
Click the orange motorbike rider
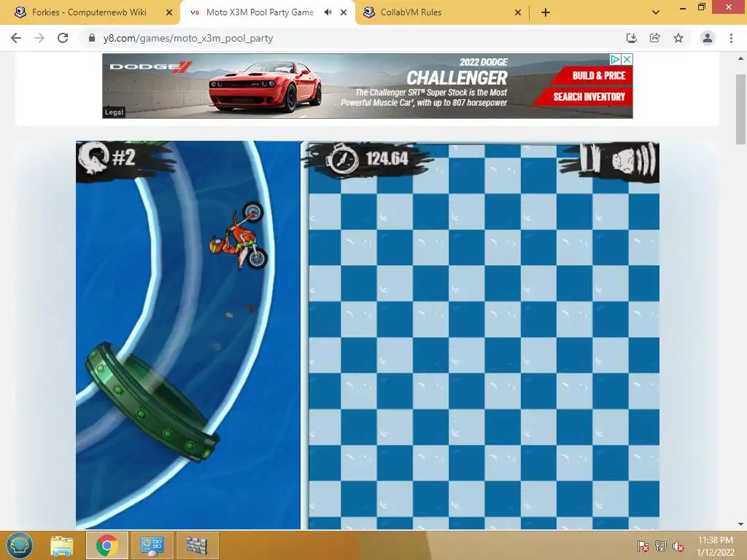point(239,236)
